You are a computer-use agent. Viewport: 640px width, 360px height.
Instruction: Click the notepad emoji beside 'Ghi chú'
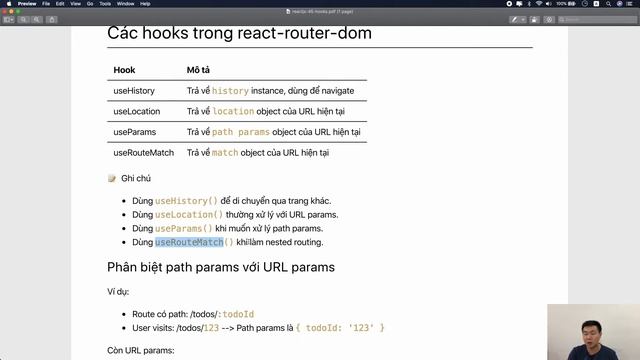pyautogui.click(x=111, y=178)
